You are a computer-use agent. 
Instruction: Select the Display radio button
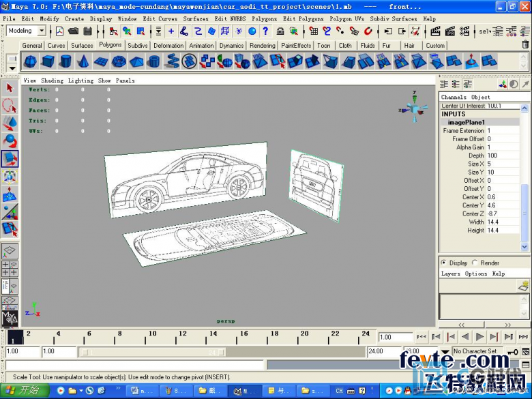444,263
